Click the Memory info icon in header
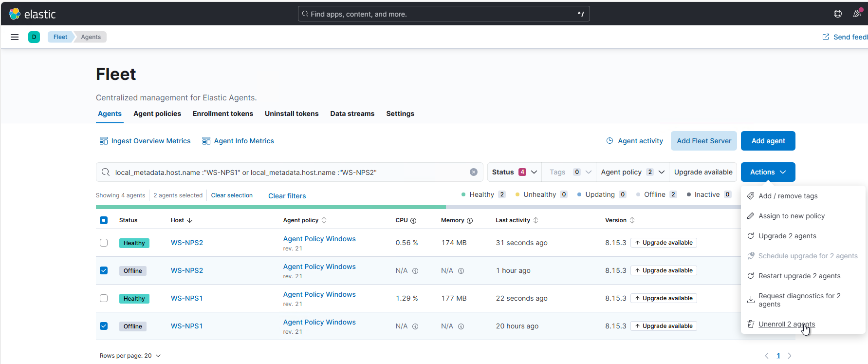 pyautogui.click(x=470, y=221)
